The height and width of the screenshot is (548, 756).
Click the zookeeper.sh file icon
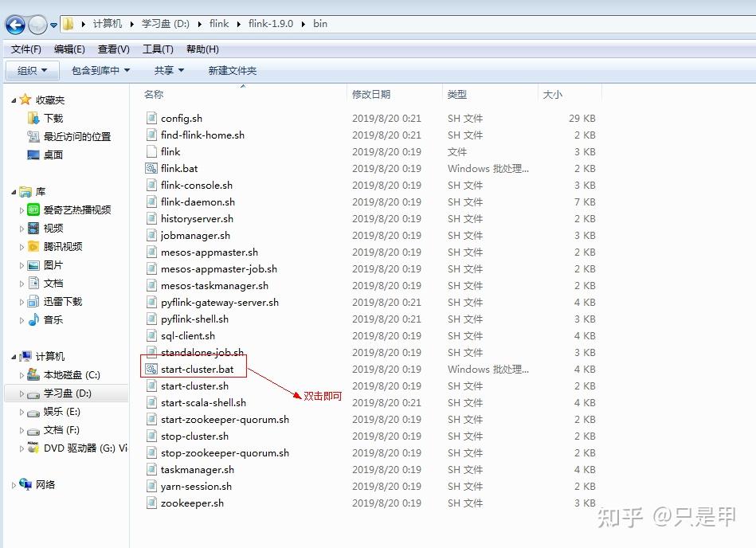(151, 503)
